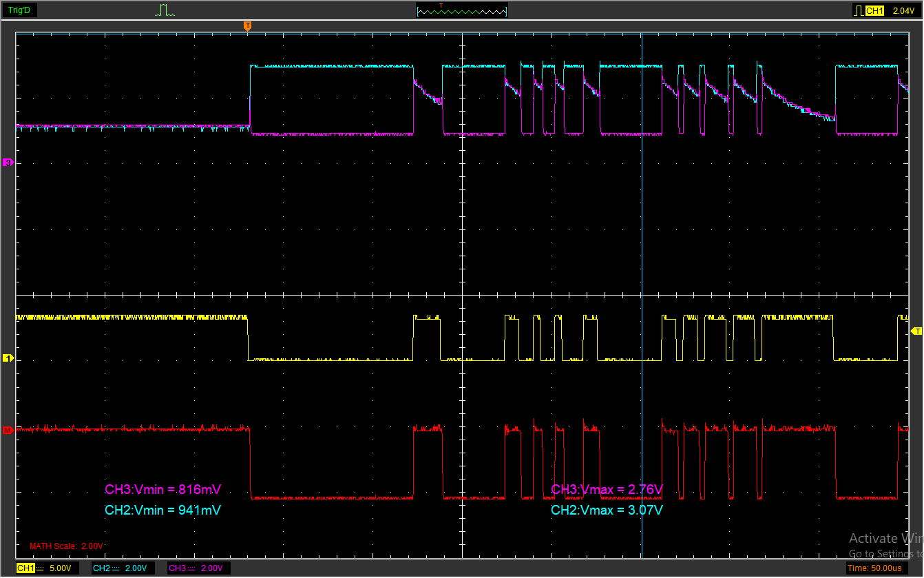Click the CH2:Vmin = 941mV measurement

[163, 510]
